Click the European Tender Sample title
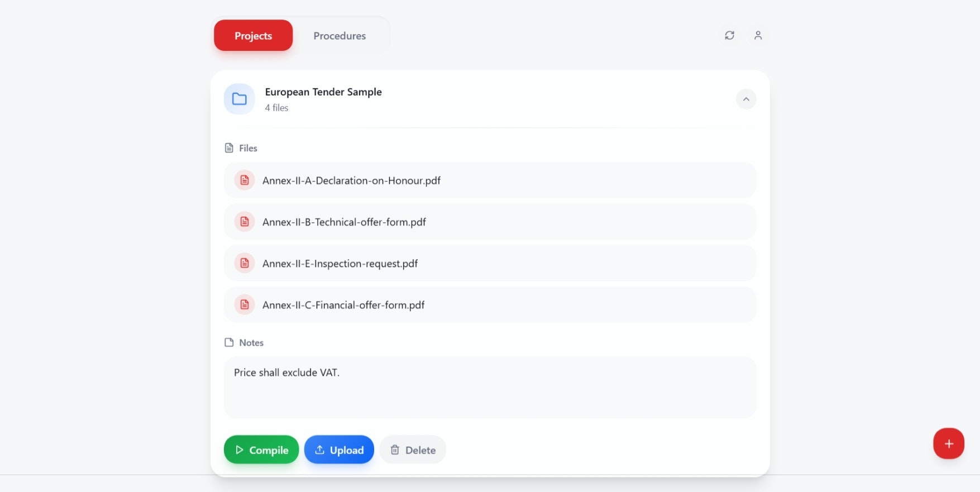This screenshot has width=980, height=492. [323, 92]
